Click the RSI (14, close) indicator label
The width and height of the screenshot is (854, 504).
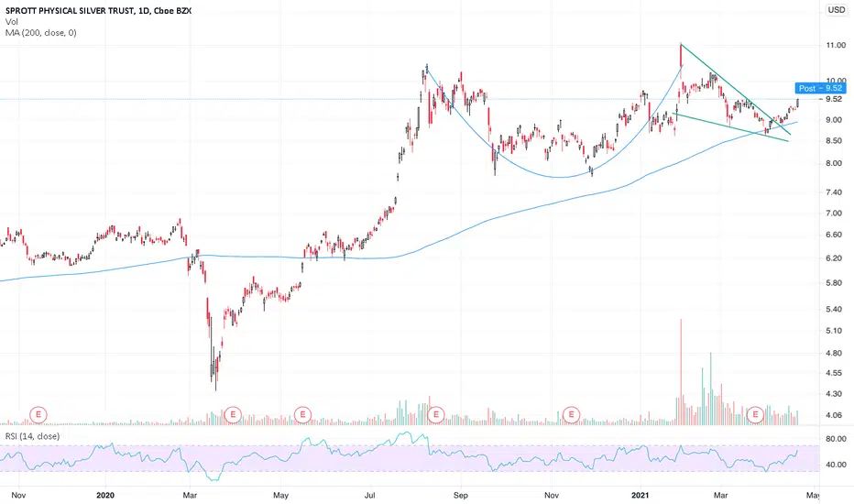(x=32, y=436)
